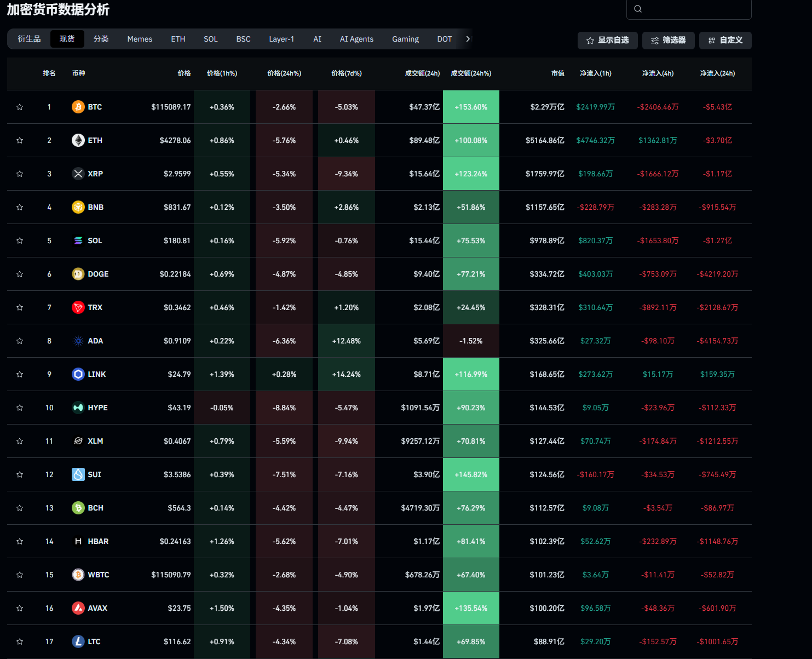
Task: Click the SUI coin icon
Action: point(78,474)
